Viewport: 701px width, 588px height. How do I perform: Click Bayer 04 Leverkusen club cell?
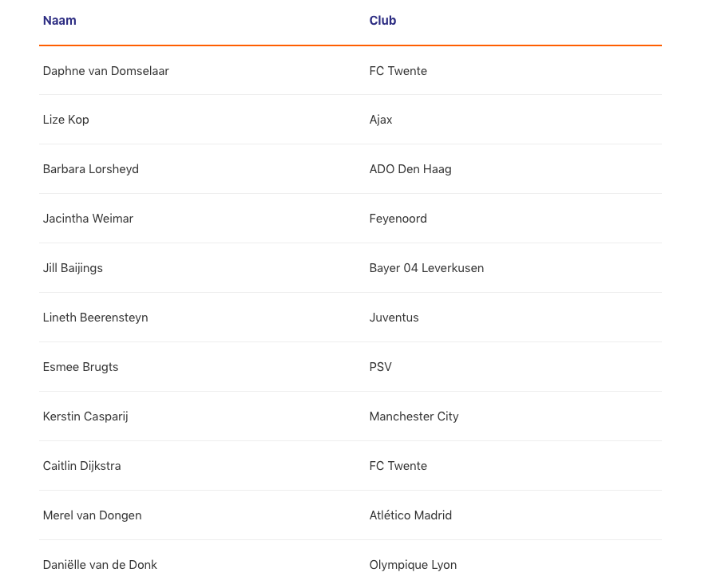426,268
